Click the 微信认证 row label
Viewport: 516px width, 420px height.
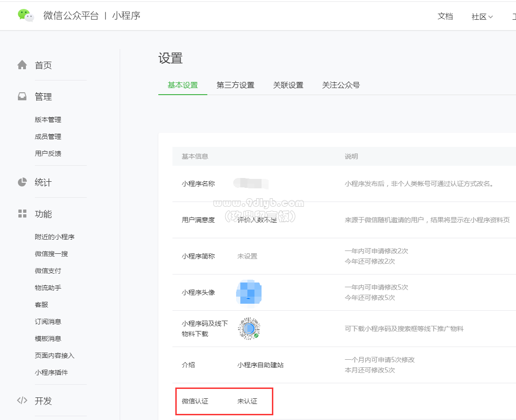195,401
